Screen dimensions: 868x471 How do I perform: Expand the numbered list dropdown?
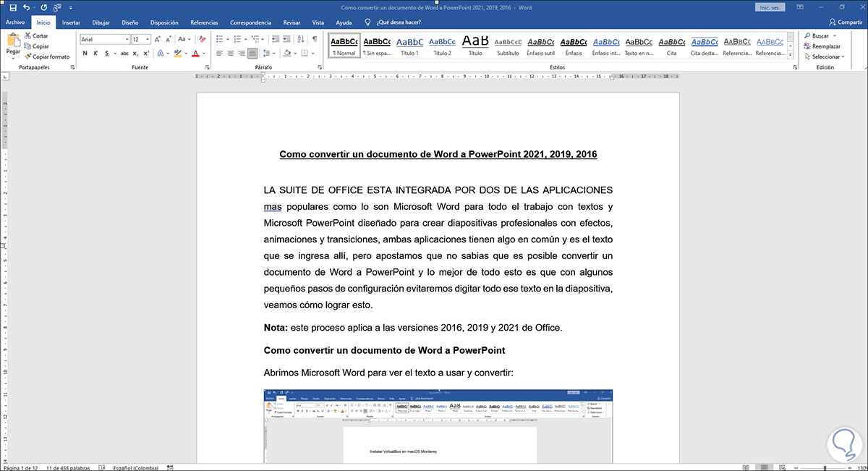247,39
